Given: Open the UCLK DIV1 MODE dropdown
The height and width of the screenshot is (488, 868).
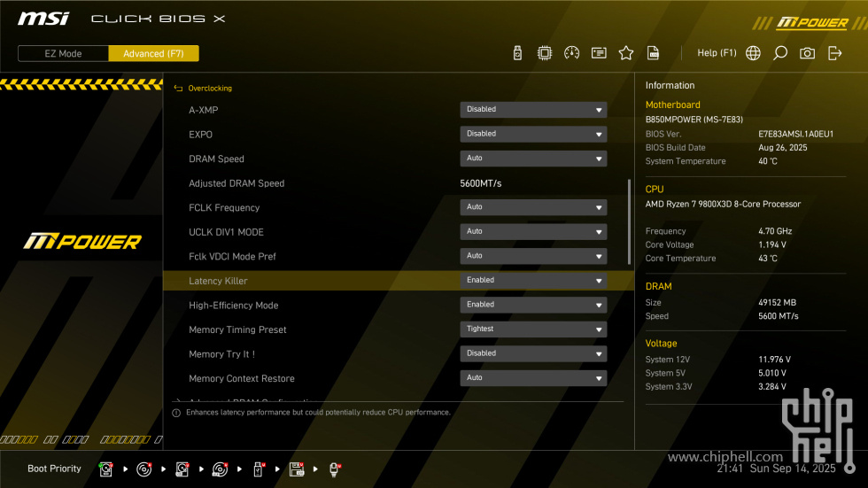Looking at the screenshot, I should [533, 231].
